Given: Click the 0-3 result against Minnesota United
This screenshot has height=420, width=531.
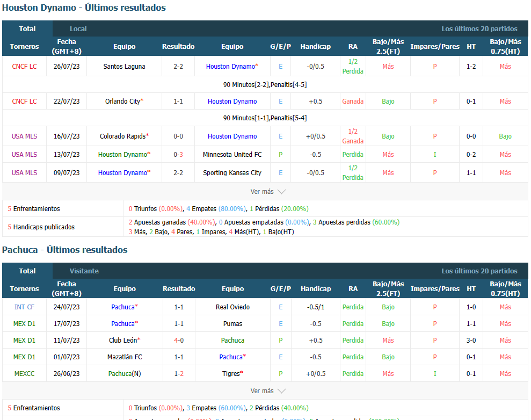Looking at the screenshot, I should [178, 155].
